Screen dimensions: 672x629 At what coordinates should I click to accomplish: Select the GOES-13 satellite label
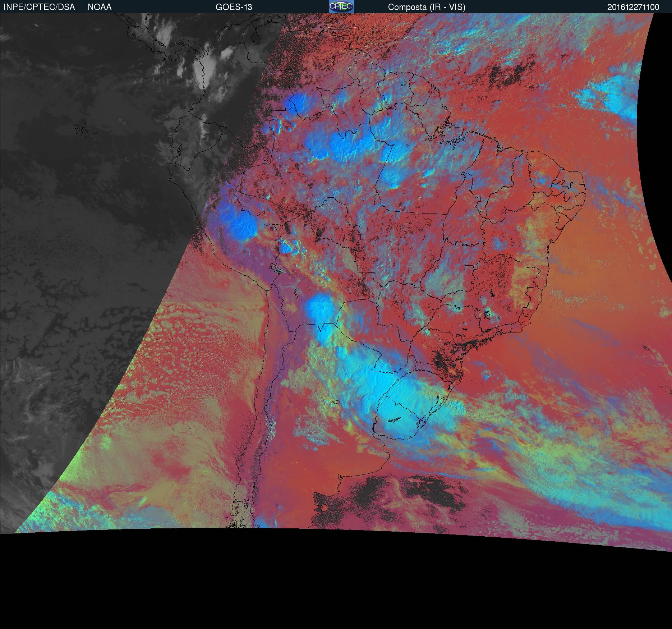pyautogui.click(x=234, y=7)
